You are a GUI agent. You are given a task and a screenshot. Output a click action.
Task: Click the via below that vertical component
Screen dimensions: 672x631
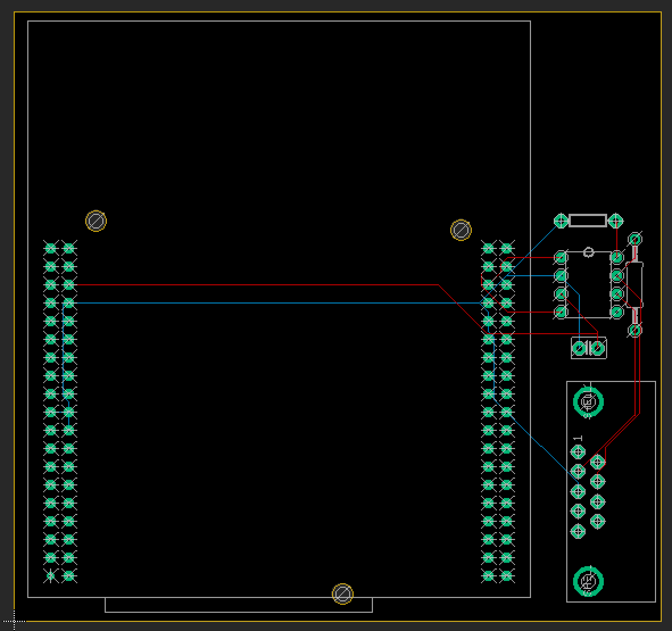pos(635,331)
